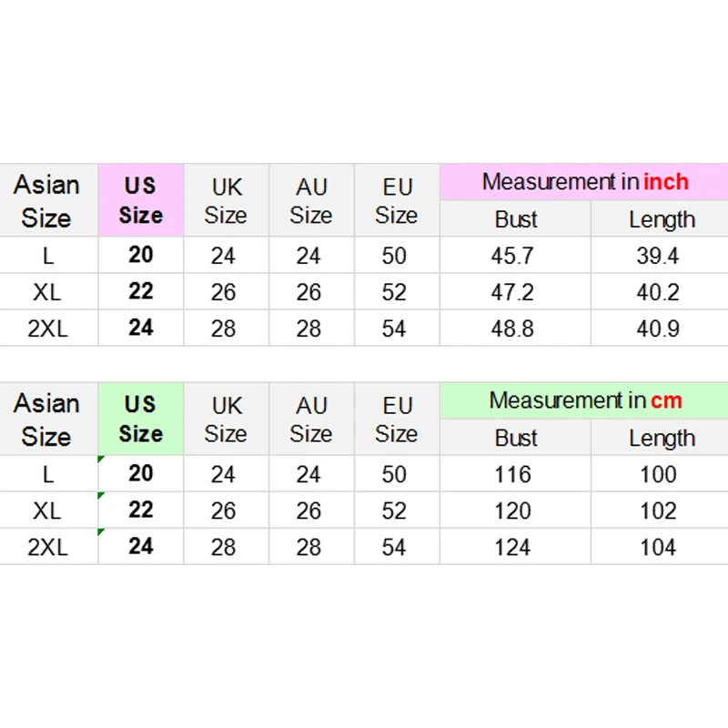This screenshot has width=728, height=728.
Task: Select length value 100 in cm table
Action: (658, 474)
